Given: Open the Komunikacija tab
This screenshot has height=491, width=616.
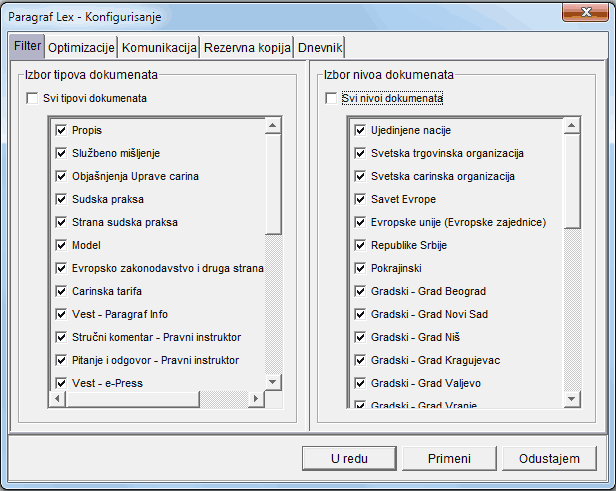Looking at the screenshot, I should pos(158,47).
